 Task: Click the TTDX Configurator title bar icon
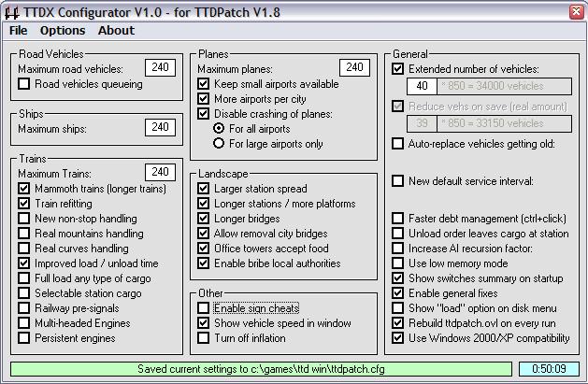(11, 13)
